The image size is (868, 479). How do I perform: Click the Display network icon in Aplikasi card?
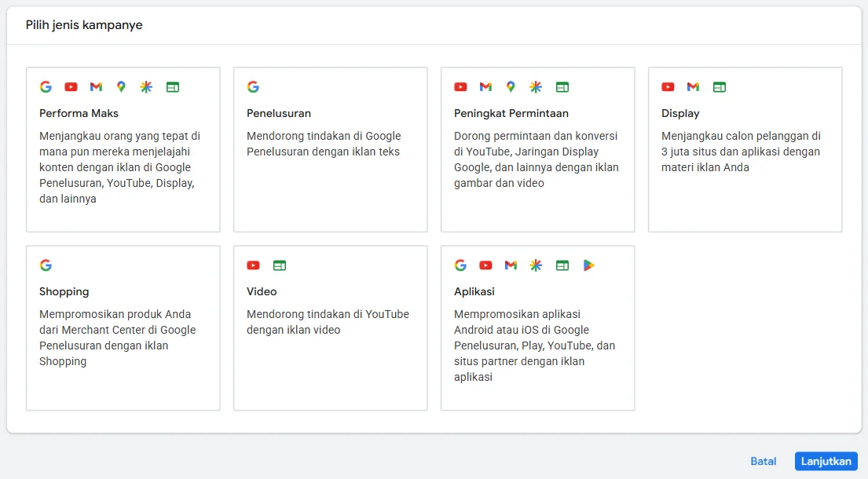[562, 265]
